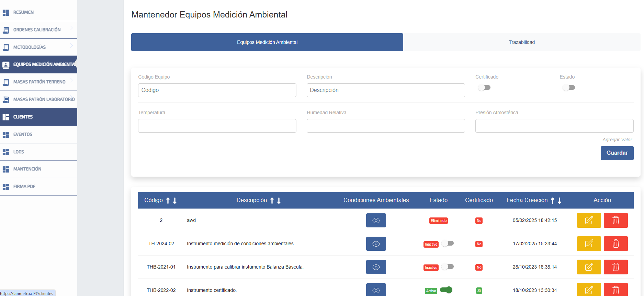Image resolution: width=644 pixels, height=296 pixels.
Task: Click the Firma PDF sidebar icon
Action: 6,187
